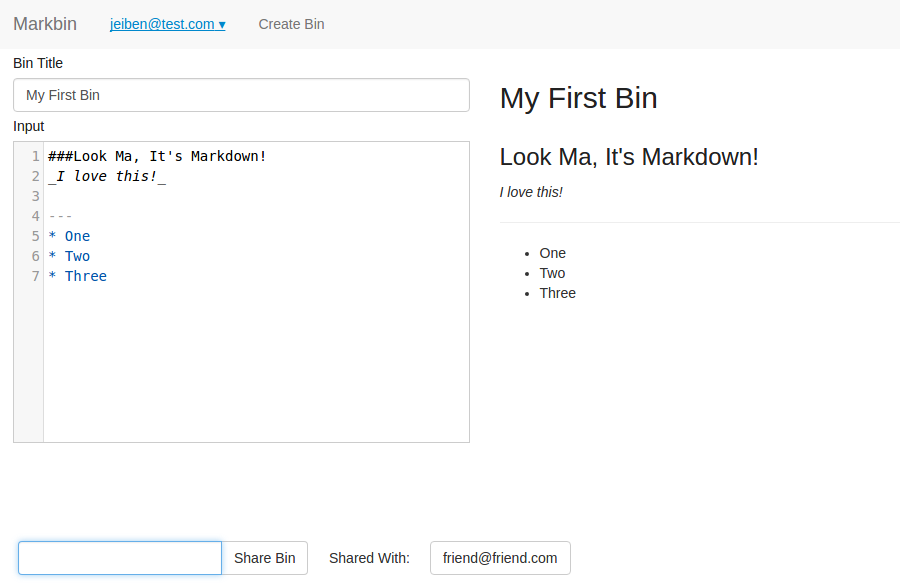Click line number 1 in the editor

point(35,156)
